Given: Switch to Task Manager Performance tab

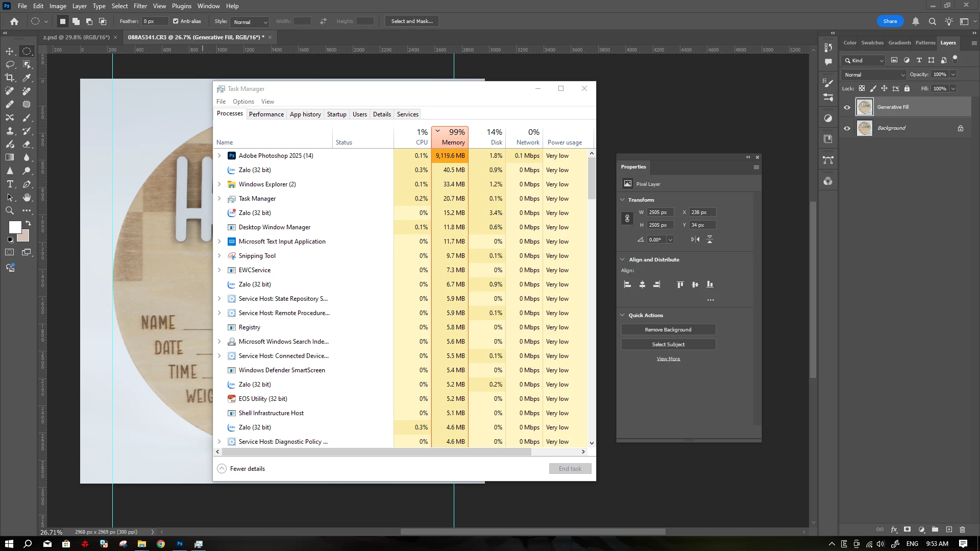Looking at the screenshot, I should coord(266,114).
